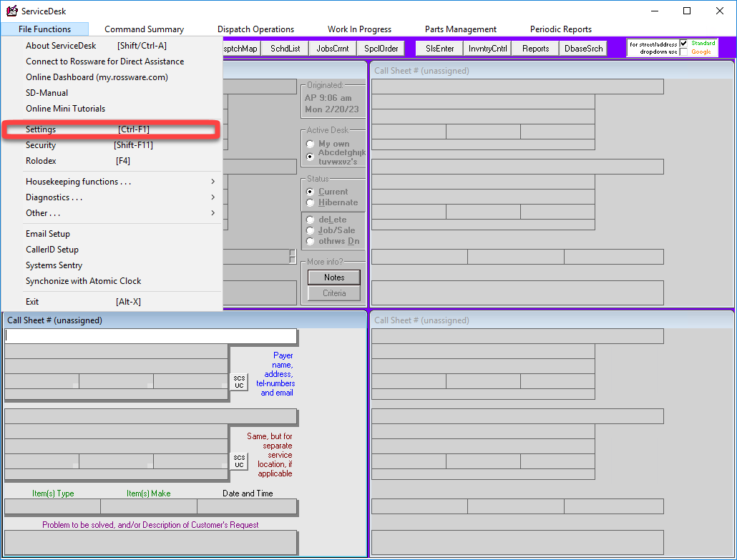Enable the Google address dropdown checkbox
This screenshot has height=560, width=737.
coord(683,52)
